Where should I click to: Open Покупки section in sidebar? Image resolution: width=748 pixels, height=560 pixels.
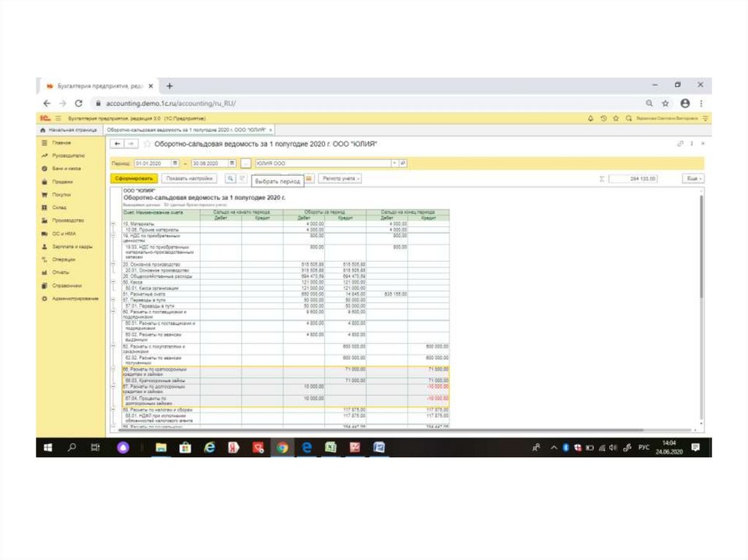(61, 195)
